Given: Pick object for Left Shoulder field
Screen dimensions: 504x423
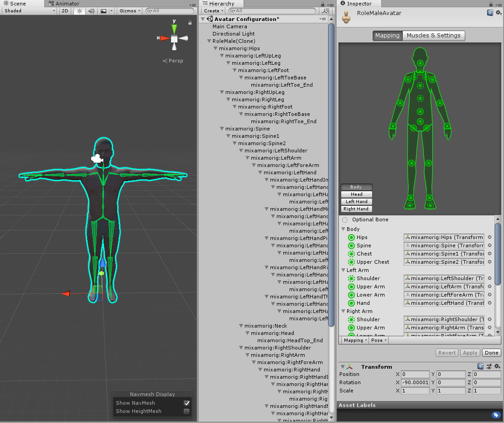Looking at the screenshot, I should tap(489, 278).
